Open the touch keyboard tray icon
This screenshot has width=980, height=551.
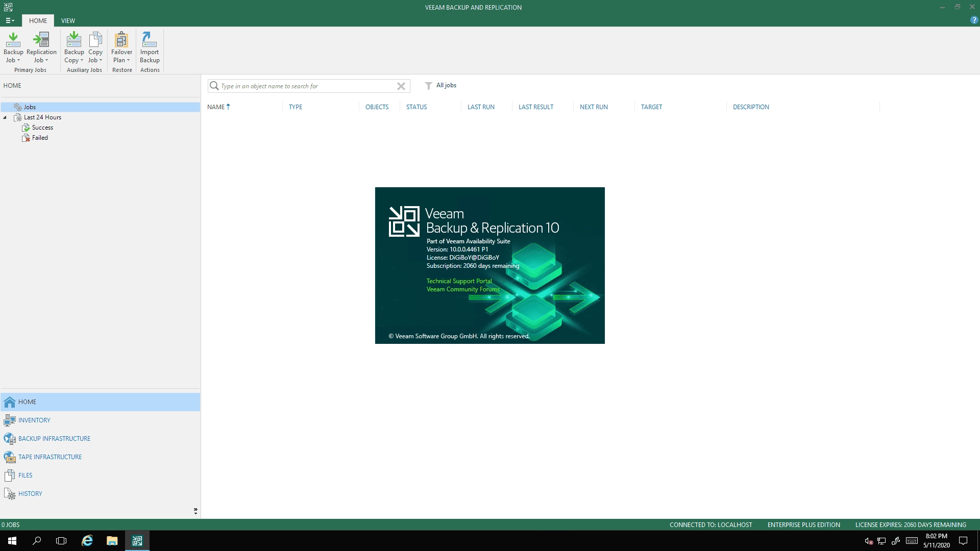tap(912, 541)
